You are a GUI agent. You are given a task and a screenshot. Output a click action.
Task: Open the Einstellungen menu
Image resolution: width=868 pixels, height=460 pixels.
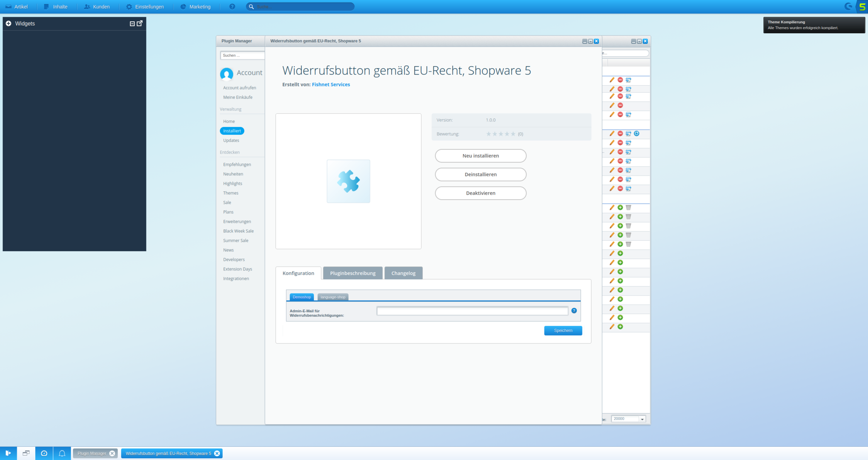pyautogui.click(x=145, y=7)
